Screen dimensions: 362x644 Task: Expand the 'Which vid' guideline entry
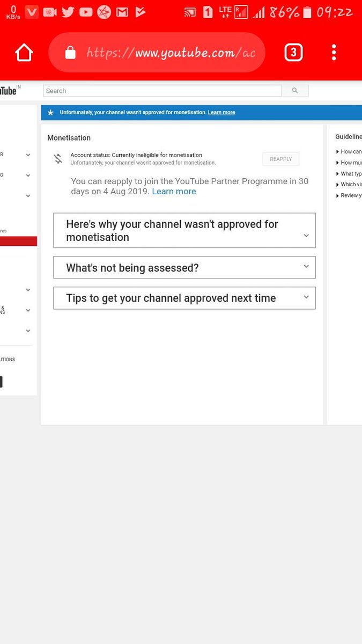coord(349,185)
